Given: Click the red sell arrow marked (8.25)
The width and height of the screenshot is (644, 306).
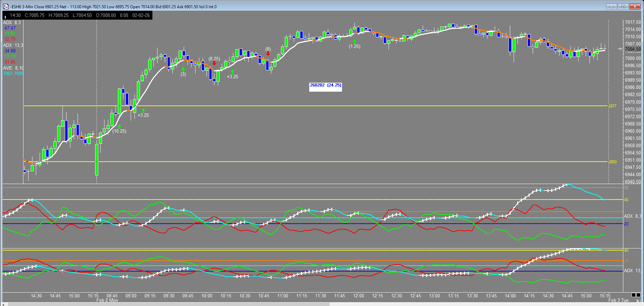Looking at the screenshot, I should click(214, 63).
